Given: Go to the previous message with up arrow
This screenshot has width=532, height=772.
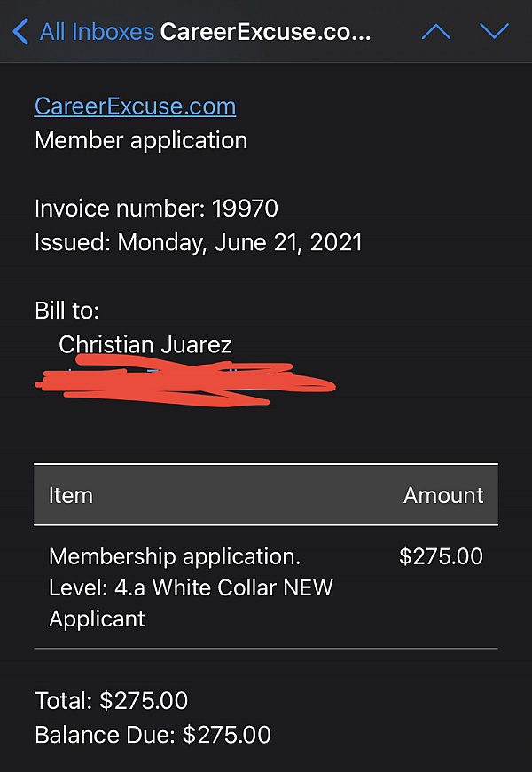Looking at the screenshot, I should click(436, 32).
